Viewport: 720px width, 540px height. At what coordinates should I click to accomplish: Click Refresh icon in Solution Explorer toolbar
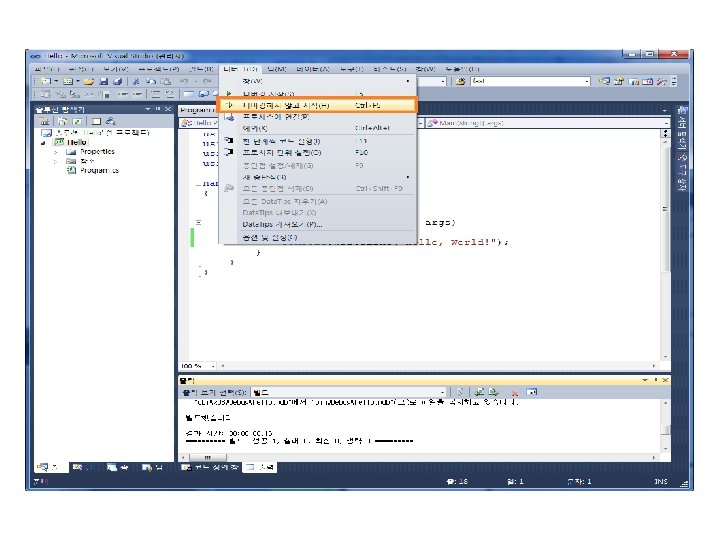click(77, 121)
